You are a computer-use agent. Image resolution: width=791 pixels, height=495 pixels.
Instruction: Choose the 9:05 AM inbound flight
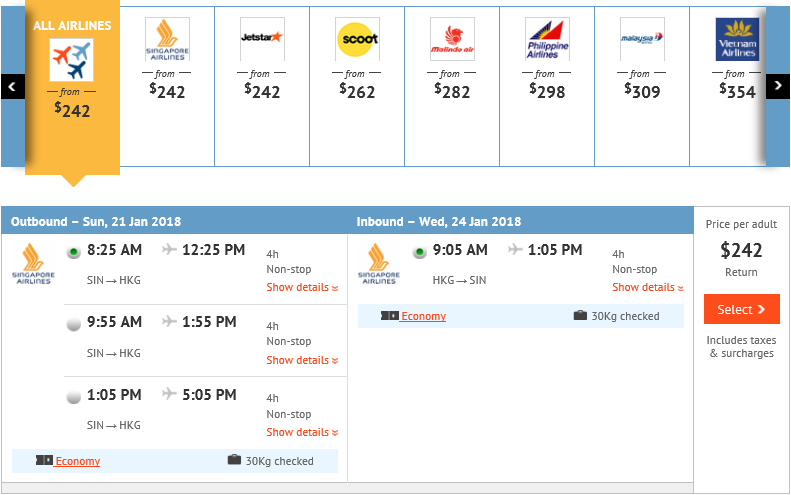(x=419, y=252)
